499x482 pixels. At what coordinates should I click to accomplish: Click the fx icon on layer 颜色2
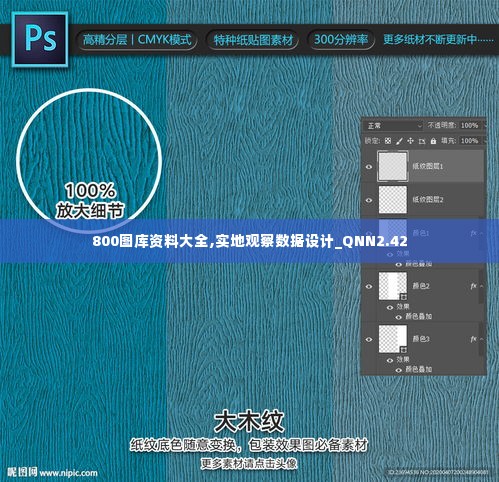point(473,286)
